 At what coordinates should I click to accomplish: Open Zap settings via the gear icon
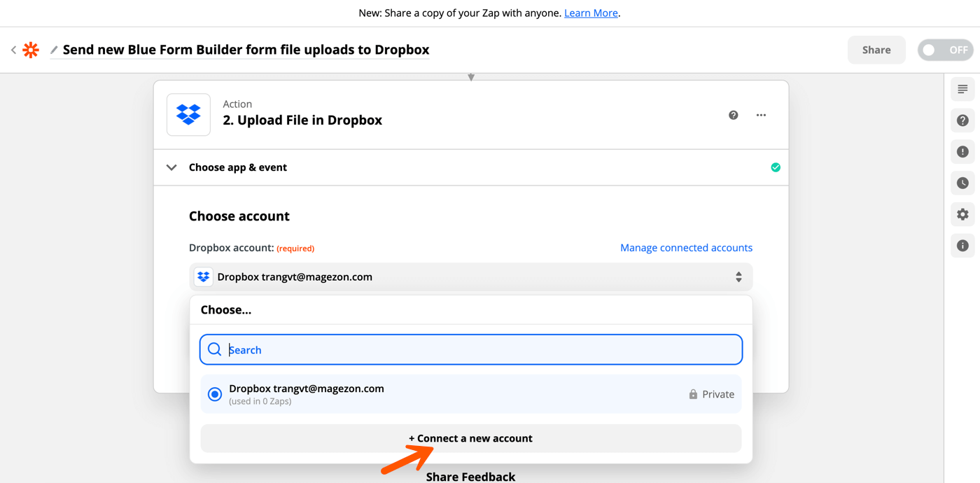click(x=962, y=214)
